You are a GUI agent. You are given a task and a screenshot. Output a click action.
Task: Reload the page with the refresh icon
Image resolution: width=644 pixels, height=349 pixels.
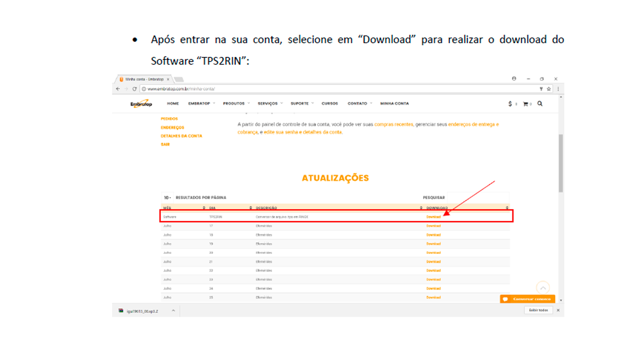(135, 89)
